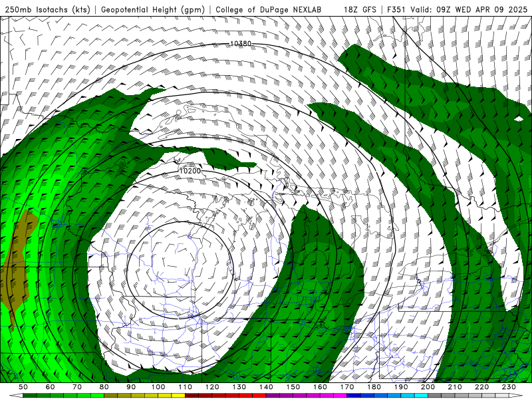This screenshot has width=532, height=399.
Task: Select the magenta color bar swatch under 170
Action: 340,396
